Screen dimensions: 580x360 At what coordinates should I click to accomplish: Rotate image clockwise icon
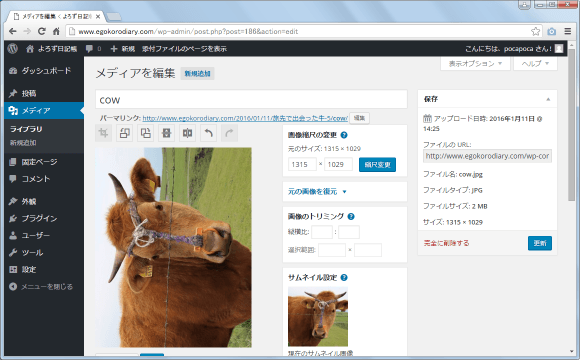tap(146, 133)
